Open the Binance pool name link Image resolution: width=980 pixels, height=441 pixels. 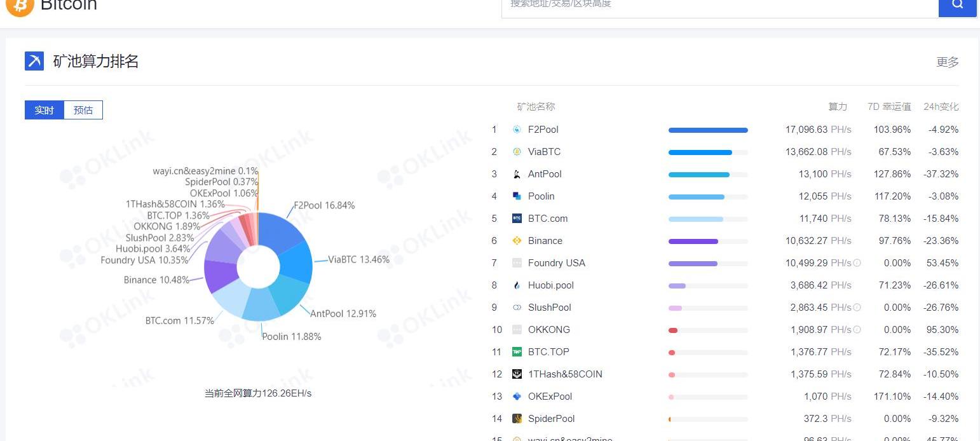[x=545, y=241]
